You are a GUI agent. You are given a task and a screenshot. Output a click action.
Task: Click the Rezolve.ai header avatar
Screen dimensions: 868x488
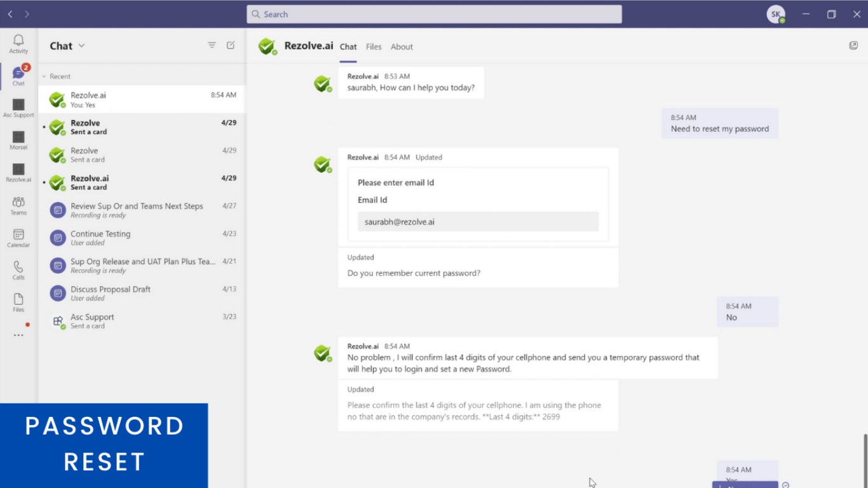pyautogui.click(x=267, y=46)
